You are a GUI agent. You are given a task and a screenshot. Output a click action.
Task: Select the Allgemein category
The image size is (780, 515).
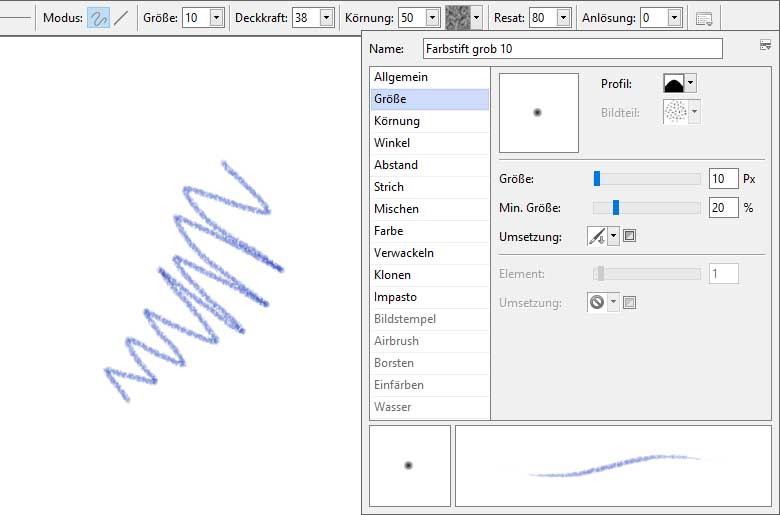(430, 77)
